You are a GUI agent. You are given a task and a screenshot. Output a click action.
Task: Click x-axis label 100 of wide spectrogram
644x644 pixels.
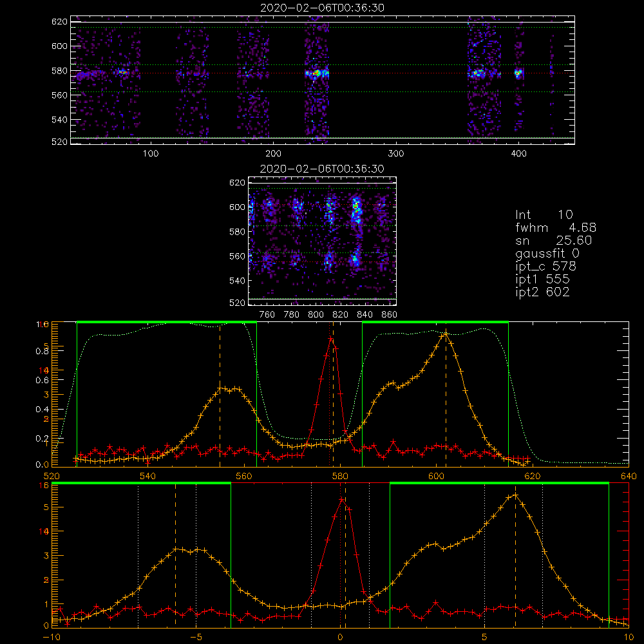[151, 154]
